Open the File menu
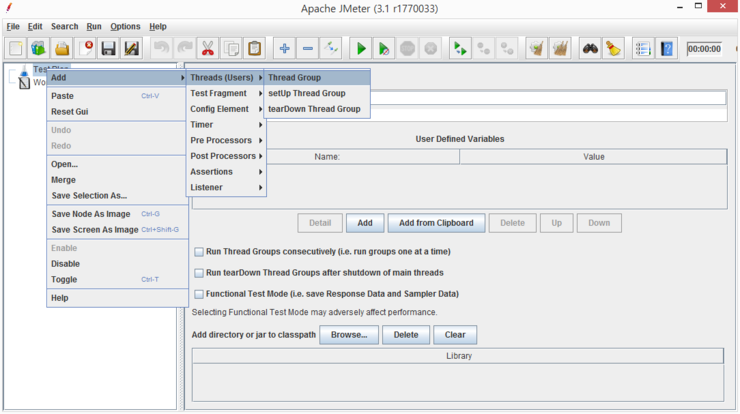This screenshot has height=414, width=740. 13,26
